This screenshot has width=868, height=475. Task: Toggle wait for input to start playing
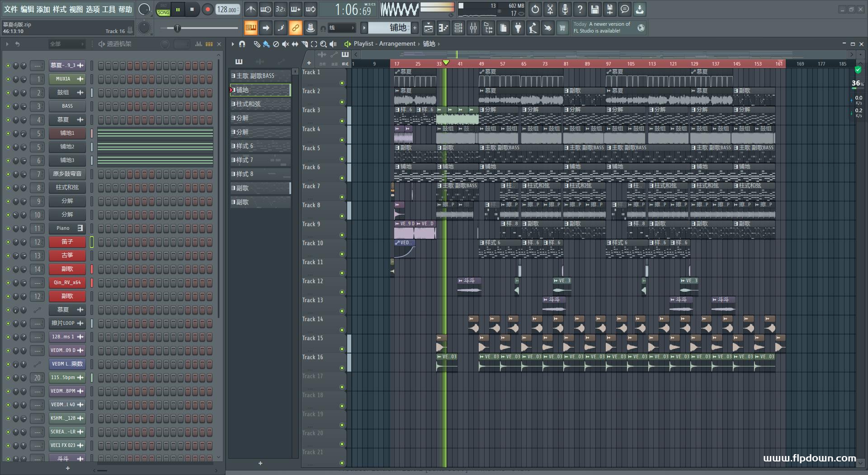266,9
